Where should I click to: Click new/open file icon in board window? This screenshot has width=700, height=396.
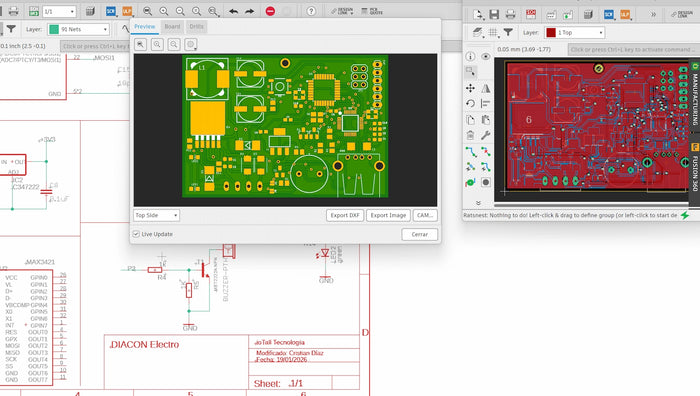478,15
